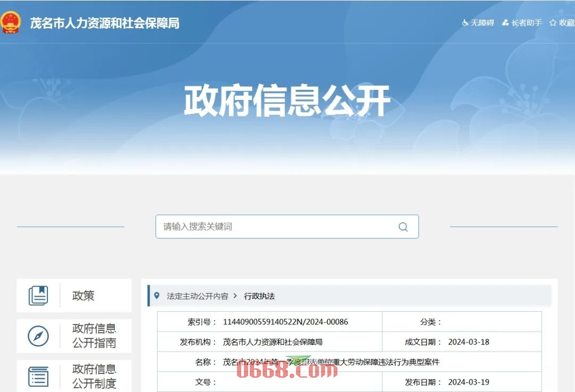575x392 pixels.
Task: Select the 政府信息公开指南 sidebar text
Action: pos(94,336)
